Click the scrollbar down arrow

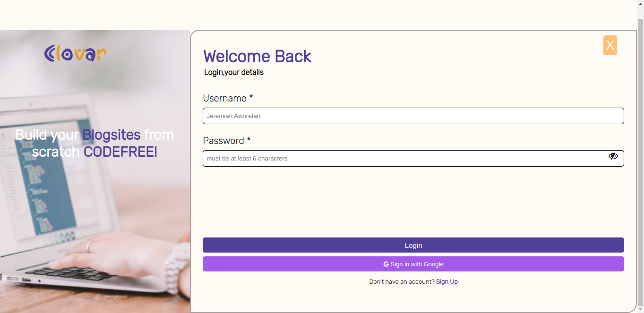pos(641,309)
